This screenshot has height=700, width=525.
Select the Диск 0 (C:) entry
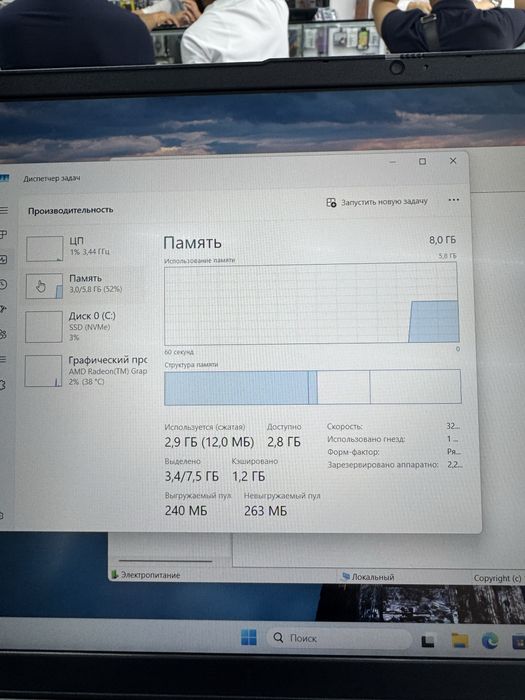pos(85,326)
